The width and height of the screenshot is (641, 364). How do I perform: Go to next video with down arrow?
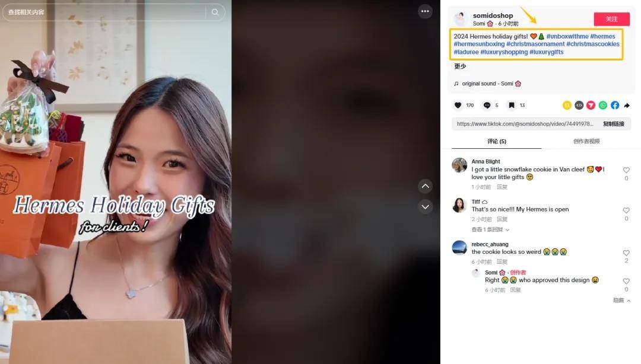tap(425, 207)
